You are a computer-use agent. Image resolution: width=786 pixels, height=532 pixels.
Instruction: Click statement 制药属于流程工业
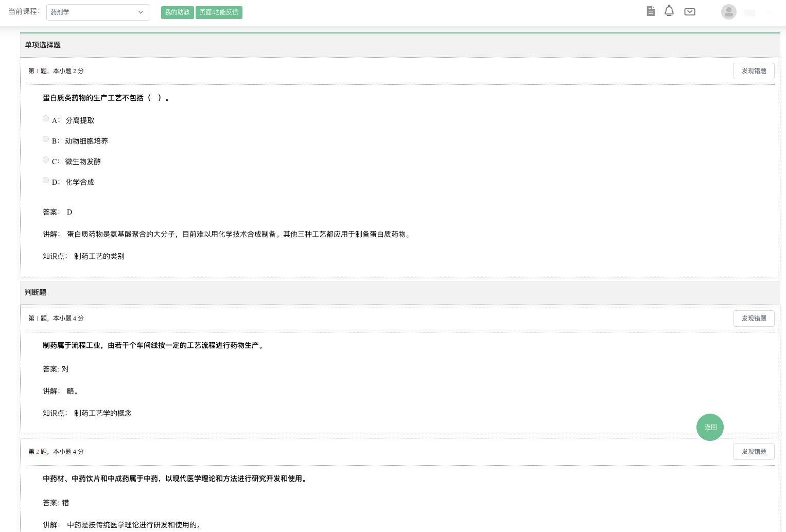click(153, 345)
